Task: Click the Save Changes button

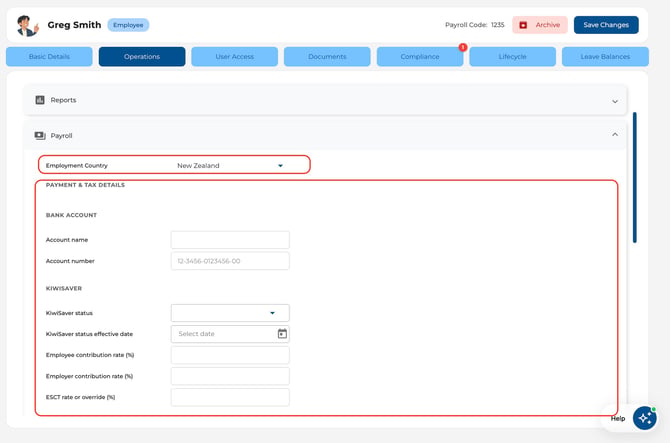Action: click(x=606, y=25)
